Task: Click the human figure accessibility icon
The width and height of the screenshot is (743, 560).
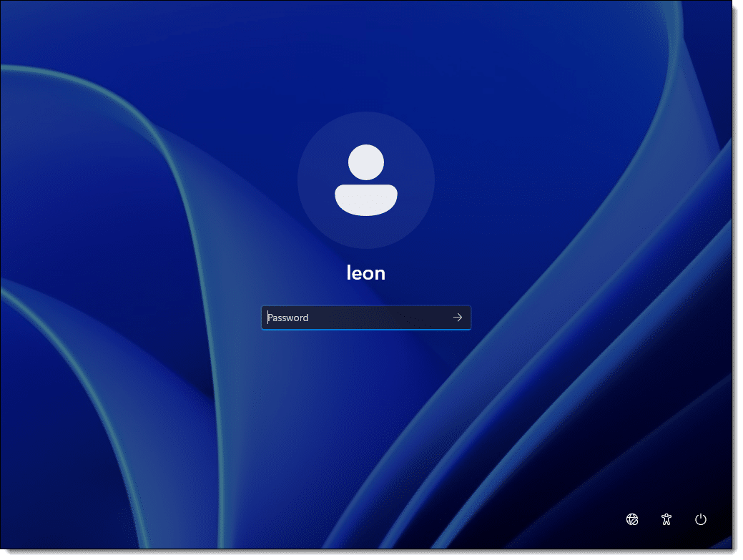Action: click(666, 519)
